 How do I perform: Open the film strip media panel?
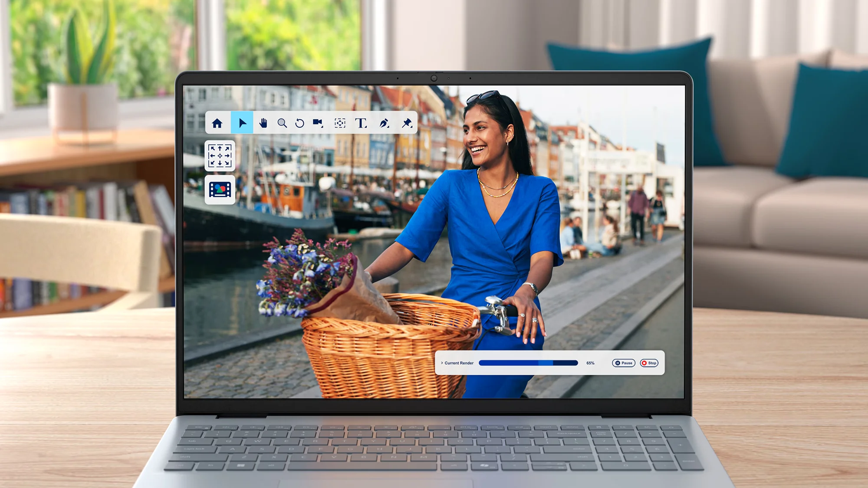point(220,190)
